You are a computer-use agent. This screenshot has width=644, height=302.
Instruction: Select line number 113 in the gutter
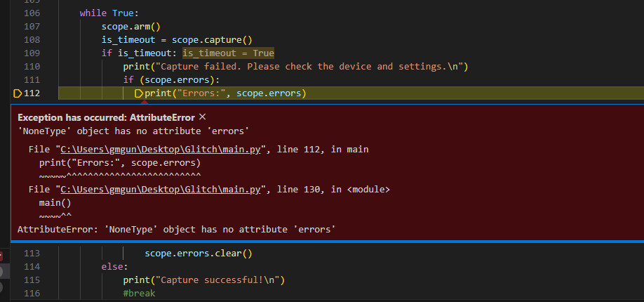pos(32,254)
